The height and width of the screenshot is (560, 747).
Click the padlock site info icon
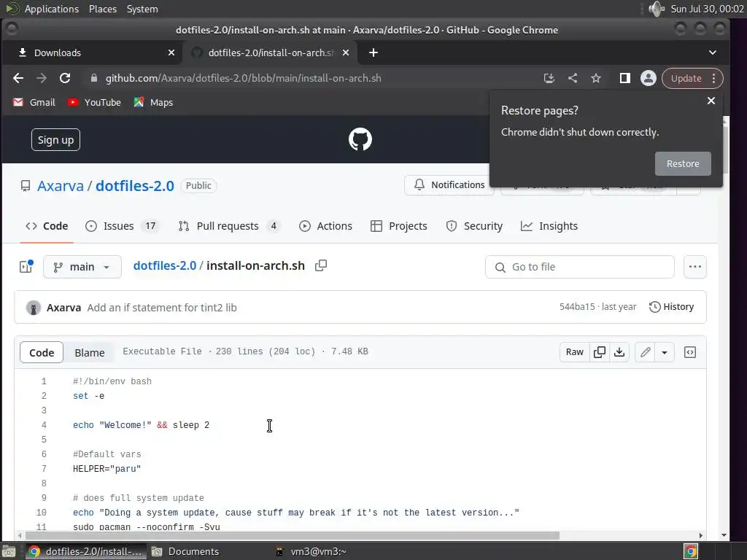point(94,78)
